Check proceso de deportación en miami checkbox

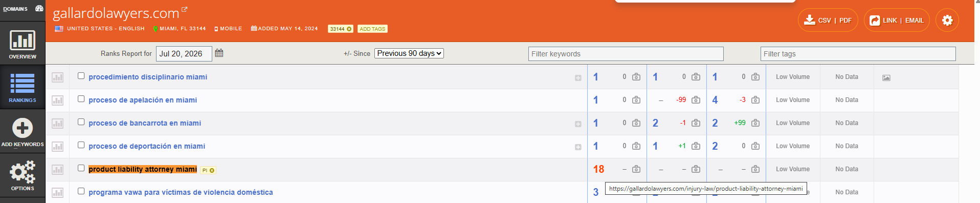point(81,145)
